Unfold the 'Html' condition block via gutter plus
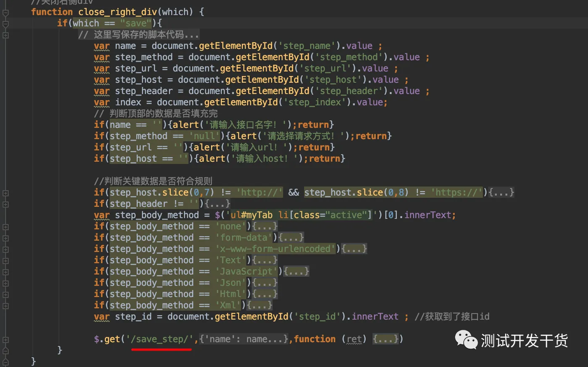The width and height of the screenshot is (588, 367). (x=5, y=295)
